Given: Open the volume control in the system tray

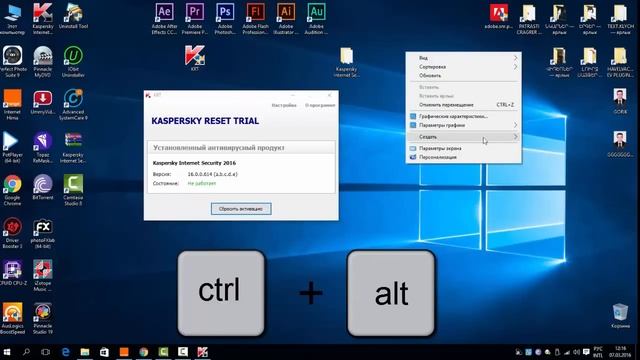Looking at the screenshot, I should coord(576,352).
